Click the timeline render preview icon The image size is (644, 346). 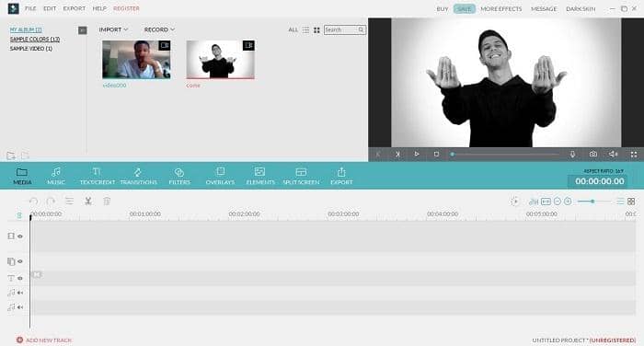[514, 202]
